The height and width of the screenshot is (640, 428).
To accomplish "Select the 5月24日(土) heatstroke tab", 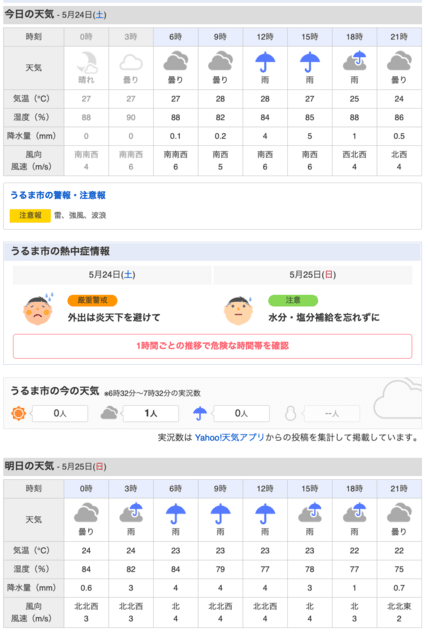I will (112, 275).
